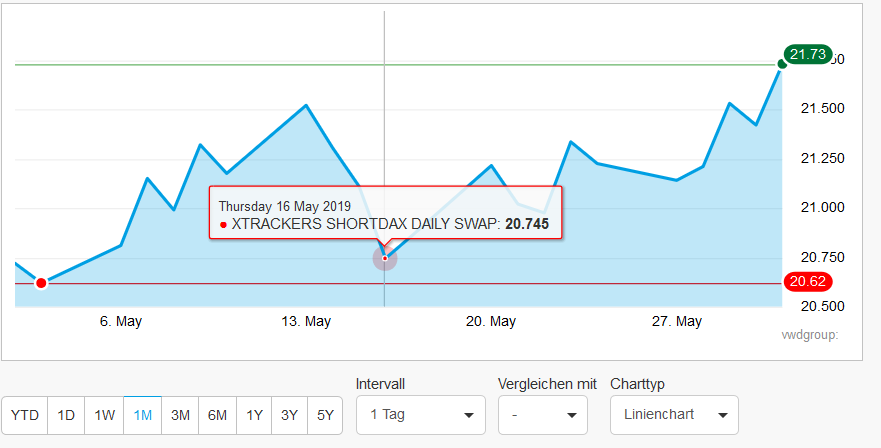Display the 5Y chart range
The width and height of the screenshot is (881, 448).
click(x=325, y=415)
